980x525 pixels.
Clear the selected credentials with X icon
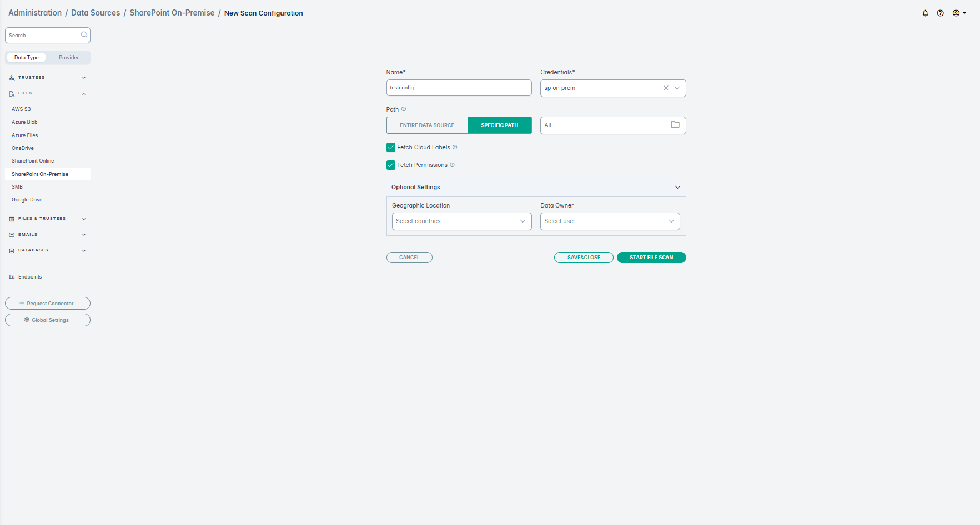[665, 88]
